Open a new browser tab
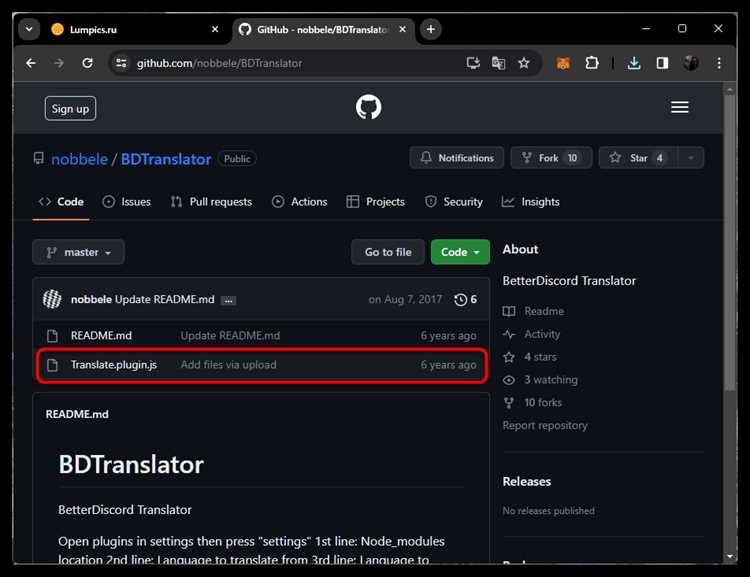750x577 pixels. (x=430, y=30)
